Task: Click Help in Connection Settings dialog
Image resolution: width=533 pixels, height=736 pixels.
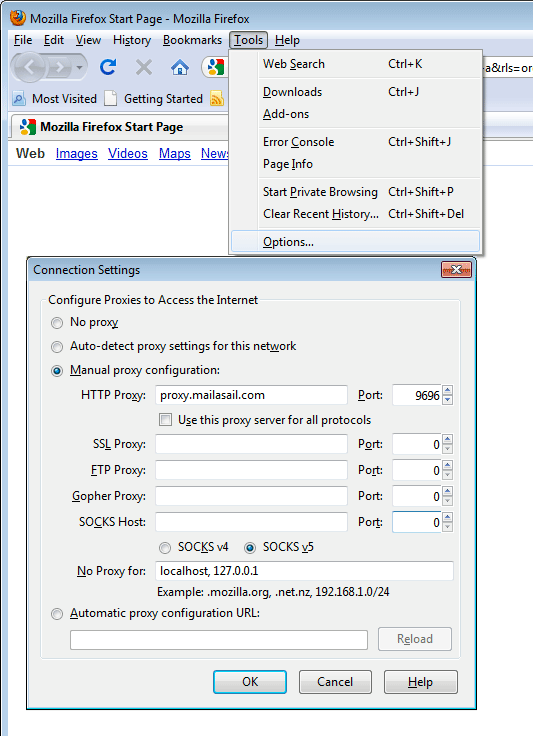Action: (420, 682)
